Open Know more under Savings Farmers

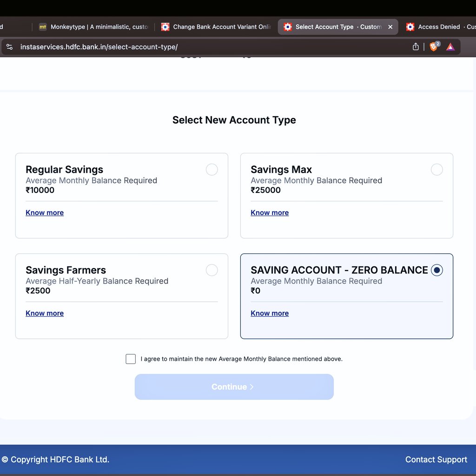pyautogui.click(x=45, y=313)
